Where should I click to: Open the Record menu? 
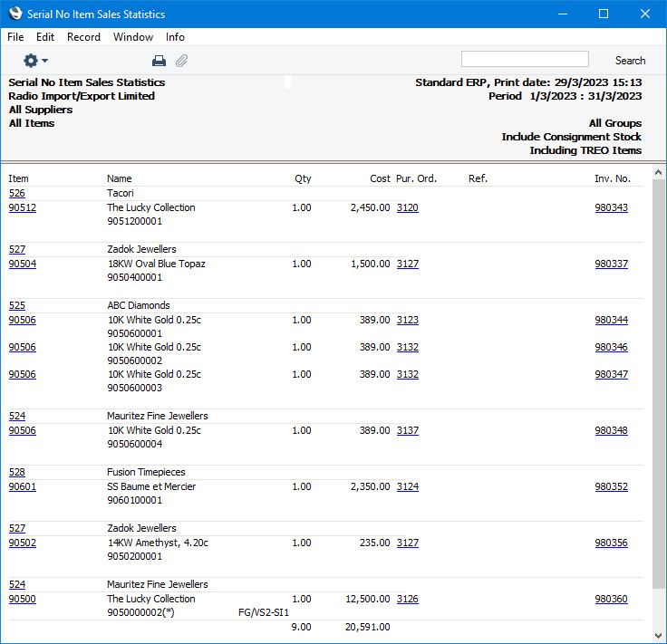click(x=83, y=37)
